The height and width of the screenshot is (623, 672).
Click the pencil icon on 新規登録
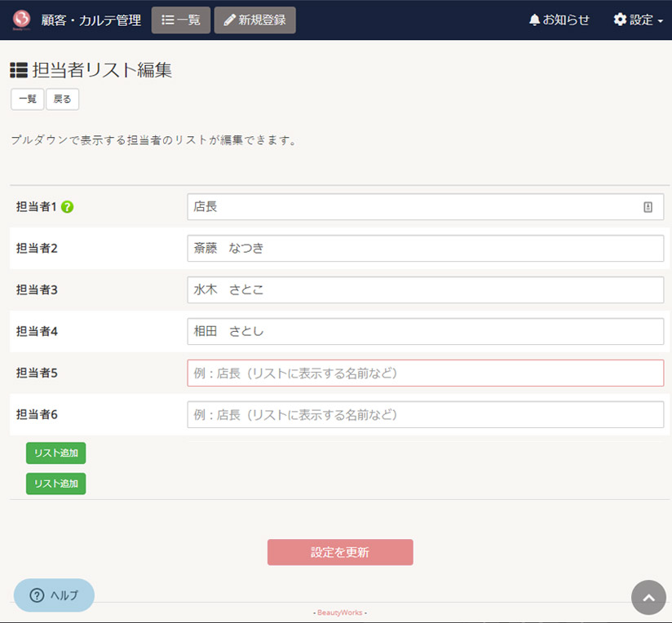(x=230, y=20)
